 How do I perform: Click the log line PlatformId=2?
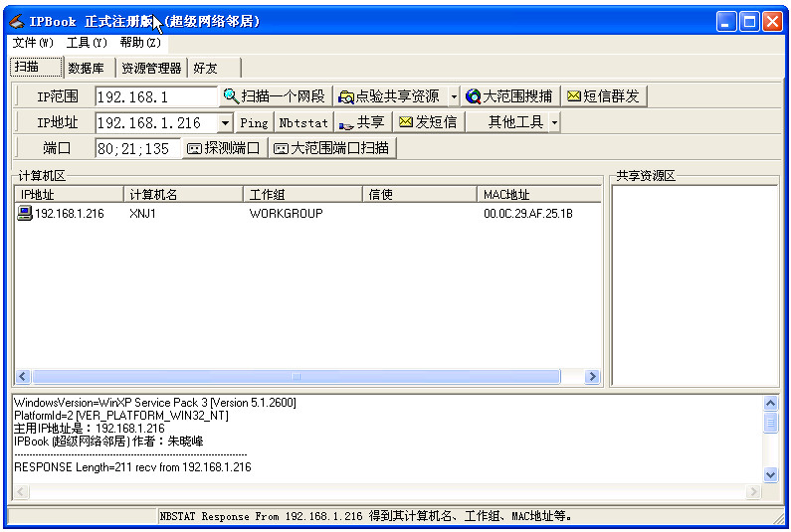click(x=121, y=416)
